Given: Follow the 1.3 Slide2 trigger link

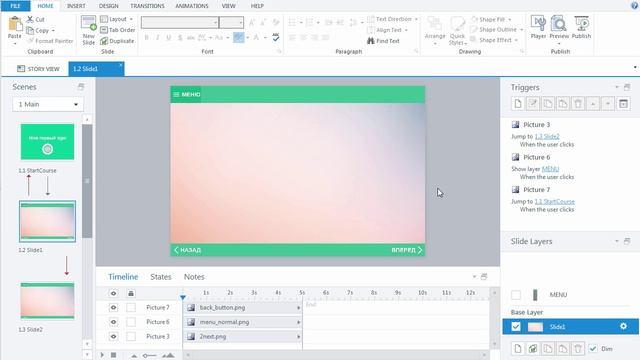Looking at the screenshot, I should pyautogui.click(x=547, y=136).
